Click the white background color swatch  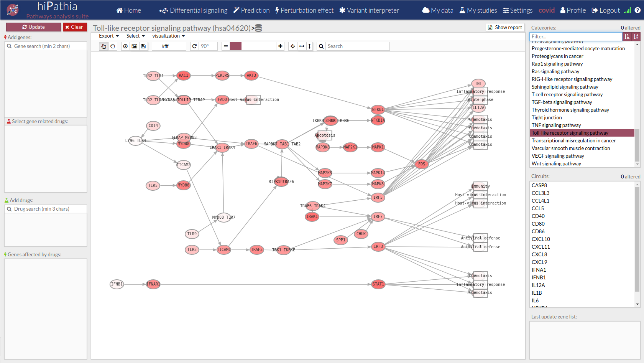156,46
